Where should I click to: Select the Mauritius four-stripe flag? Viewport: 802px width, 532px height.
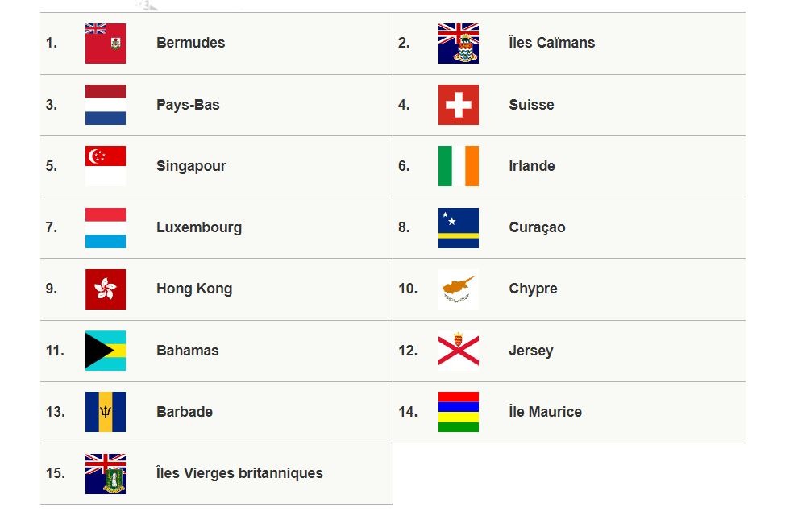[x=459, y=413]
